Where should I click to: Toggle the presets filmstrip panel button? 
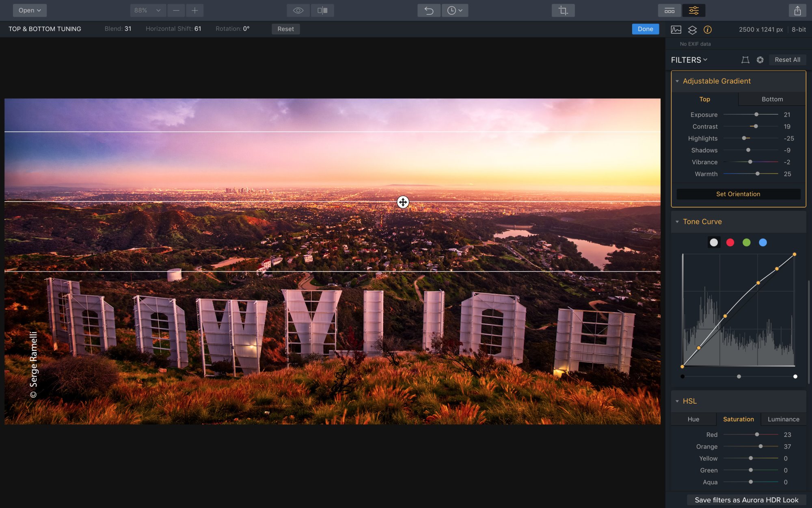(669, 11)
